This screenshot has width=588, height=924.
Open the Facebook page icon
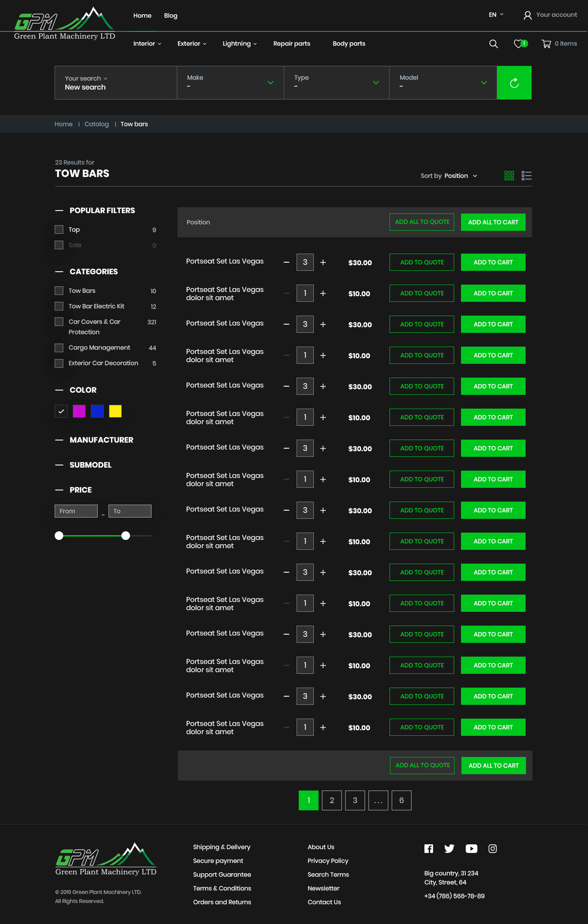click(429, 849)
